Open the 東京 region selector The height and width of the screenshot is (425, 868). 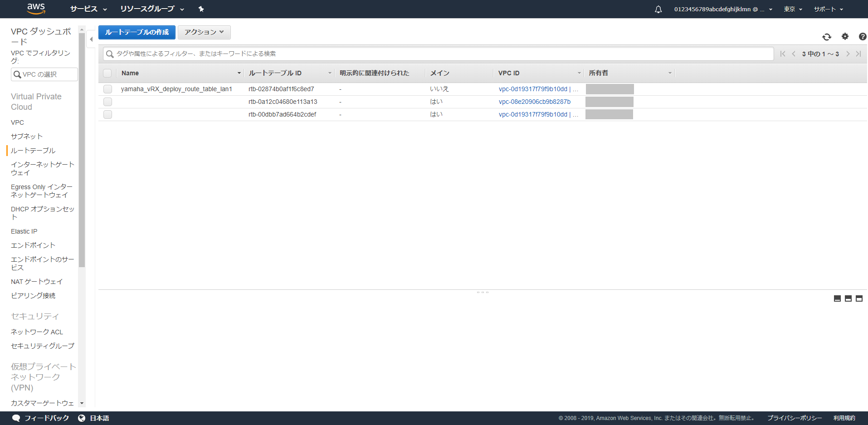pyautogui.click(x=793, y=9)
